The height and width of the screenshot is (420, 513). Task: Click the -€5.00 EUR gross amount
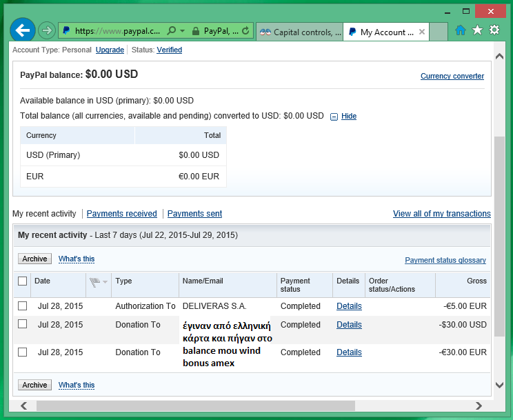tap(465, 306)
